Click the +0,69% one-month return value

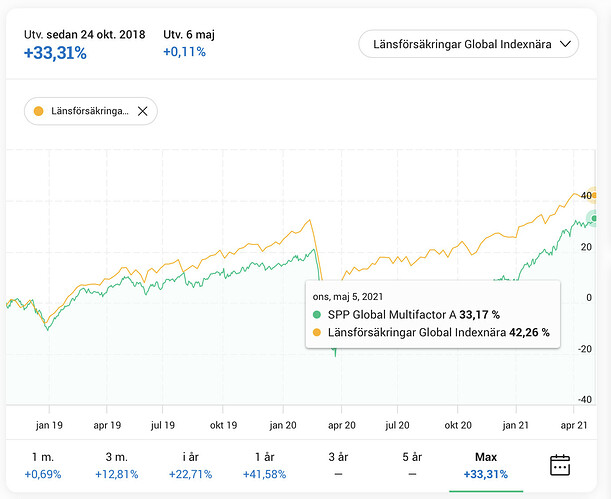43,474
